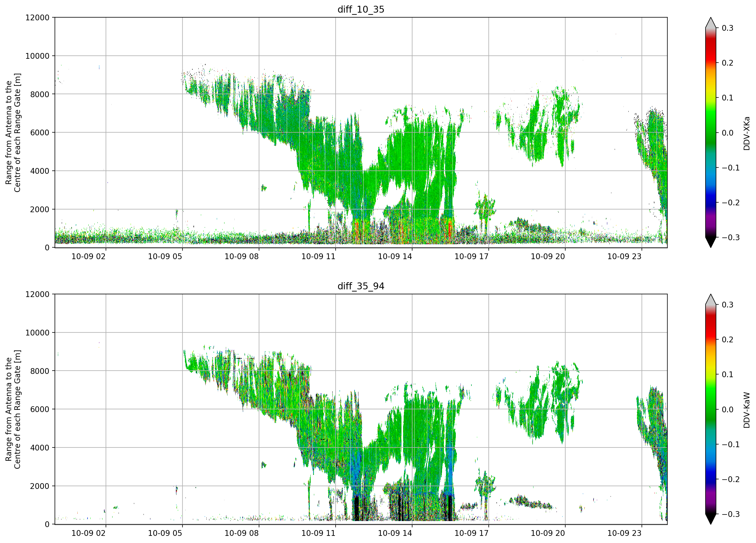Select the DDV-XKa colorbar label
Viewport: 756px width, 543px height.
tap(747, 133)
